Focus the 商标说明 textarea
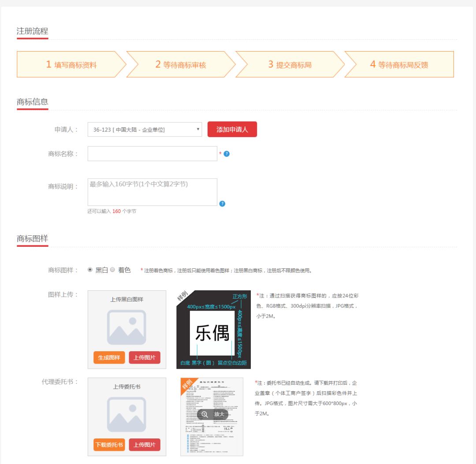Image resolution: width=476 pixels, height=464 pixels. click(152, 192)
